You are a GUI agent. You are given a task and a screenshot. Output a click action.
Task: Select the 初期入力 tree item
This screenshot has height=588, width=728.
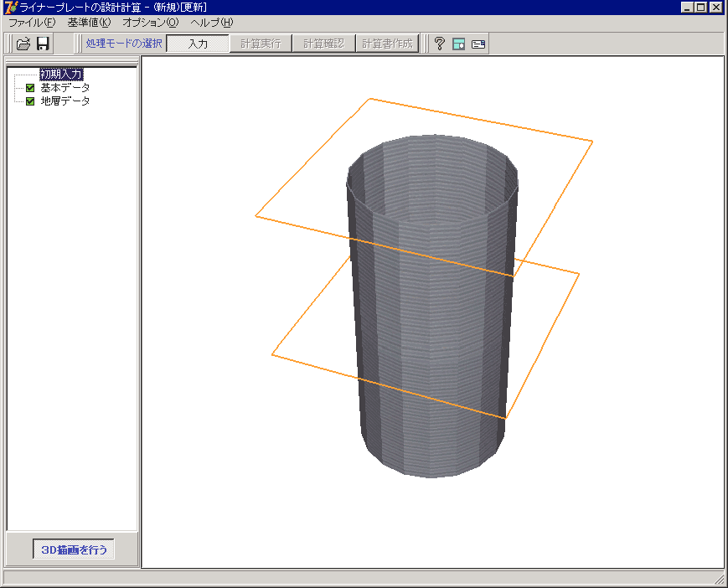61,75
